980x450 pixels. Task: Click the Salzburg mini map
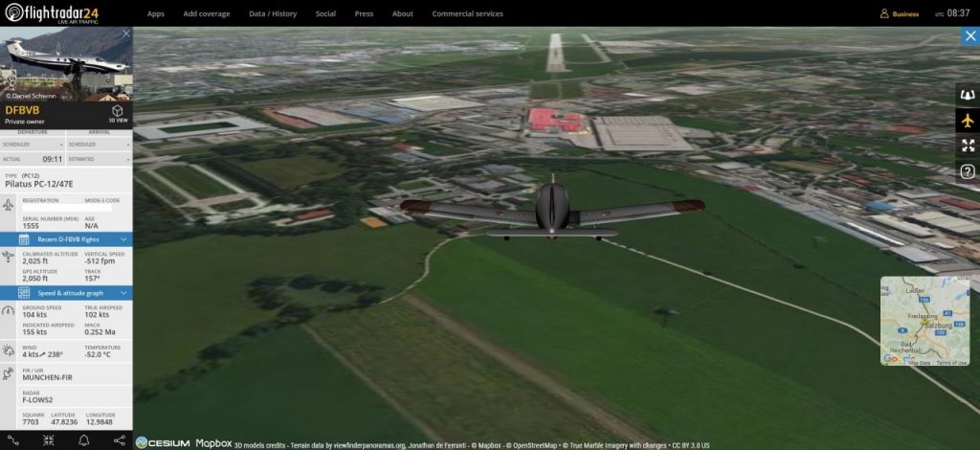pyautogui.click(x=925, y=321)
